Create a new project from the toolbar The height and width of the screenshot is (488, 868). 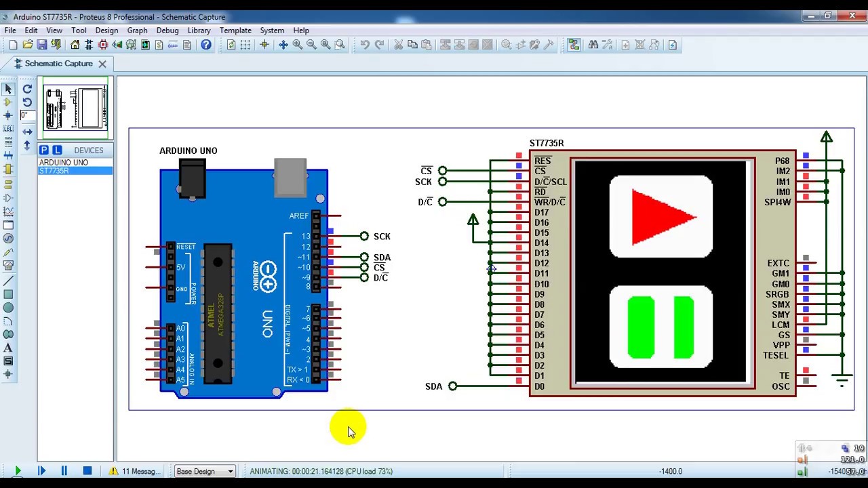point(13,45)
